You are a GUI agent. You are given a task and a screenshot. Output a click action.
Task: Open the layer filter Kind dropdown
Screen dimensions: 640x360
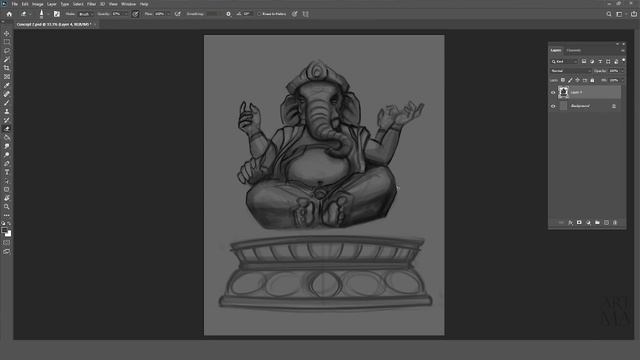point(564,62)
